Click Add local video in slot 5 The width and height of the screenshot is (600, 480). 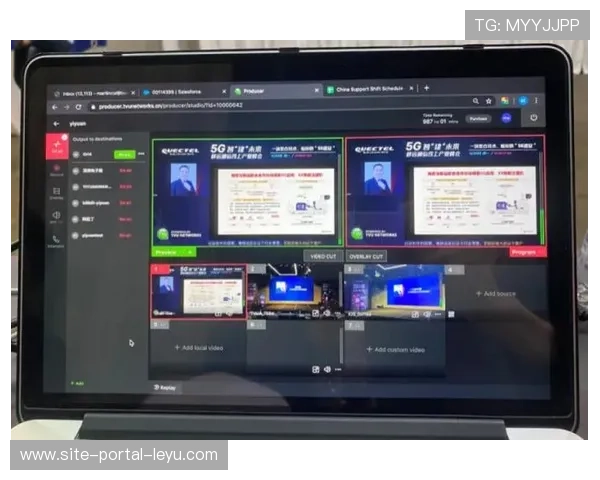[x=199, y=348]
